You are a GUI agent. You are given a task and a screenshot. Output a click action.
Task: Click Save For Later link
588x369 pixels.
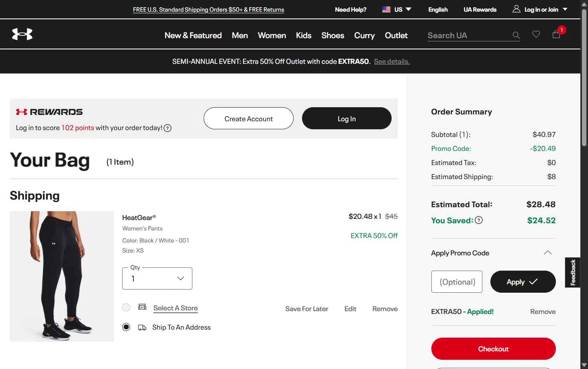pyautogui.click(x=307, y=309)
